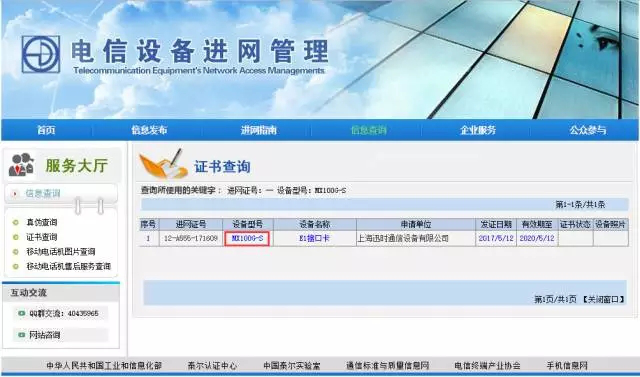Click the 互动交流 section heading
The width and height of the screenshot is (640, 377).
point(29,293)
